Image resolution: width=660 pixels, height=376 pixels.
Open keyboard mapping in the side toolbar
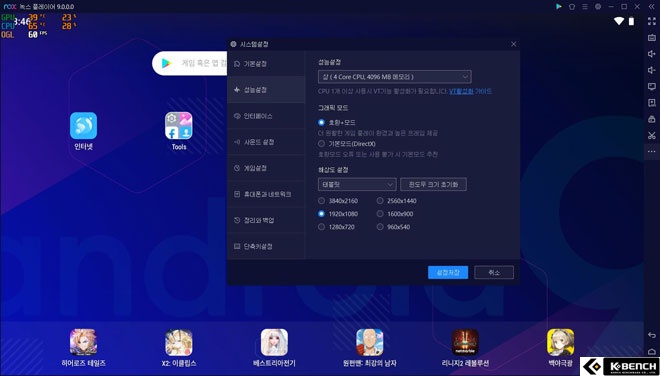652,37
